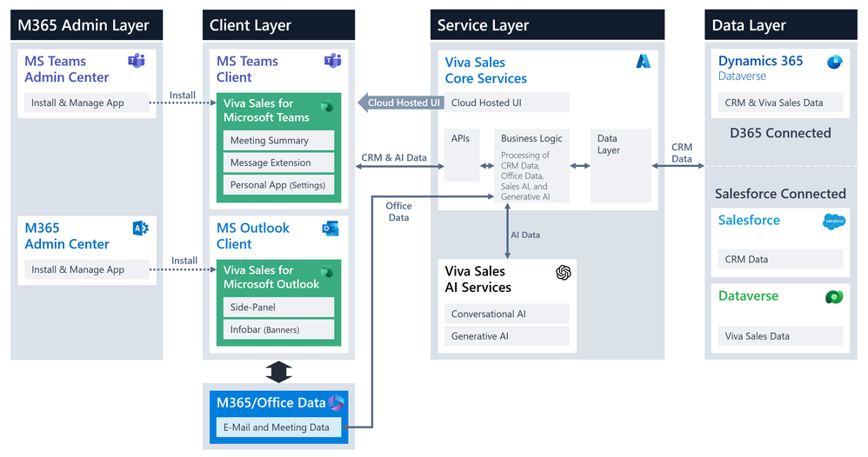Click the Install label near MS Teams Client
The image size is (868, 457).
(x=182, y=96)
